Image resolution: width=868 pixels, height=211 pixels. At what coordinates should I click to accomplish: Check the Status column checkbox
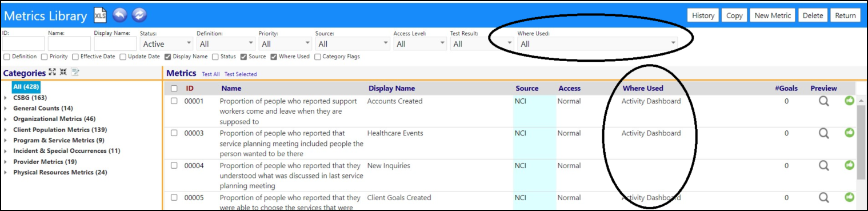pos(215,57)
